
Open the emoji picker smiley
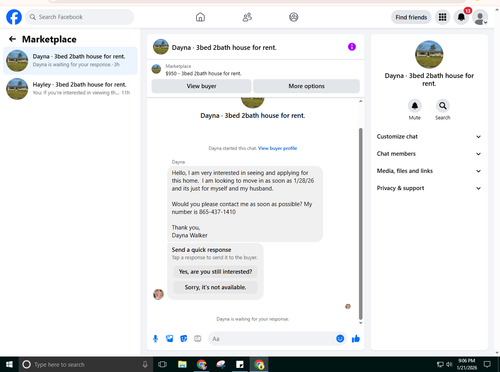tap(340, 339)
